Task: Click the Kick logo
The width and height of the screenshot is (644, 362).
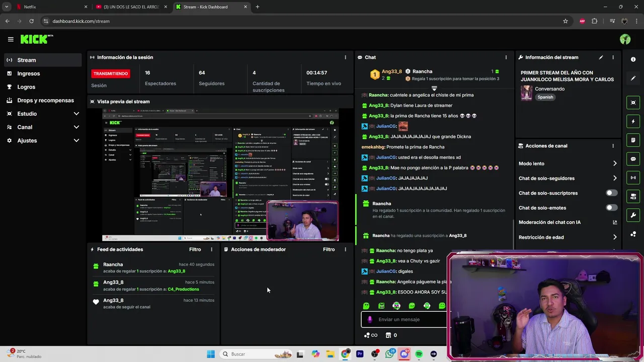Action: tap(37, 39)
